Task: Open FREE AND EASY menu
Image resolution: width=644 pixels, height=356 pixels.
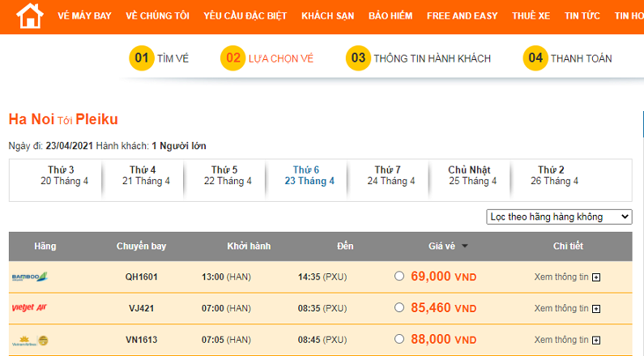Action: click(x=462, y=16)
